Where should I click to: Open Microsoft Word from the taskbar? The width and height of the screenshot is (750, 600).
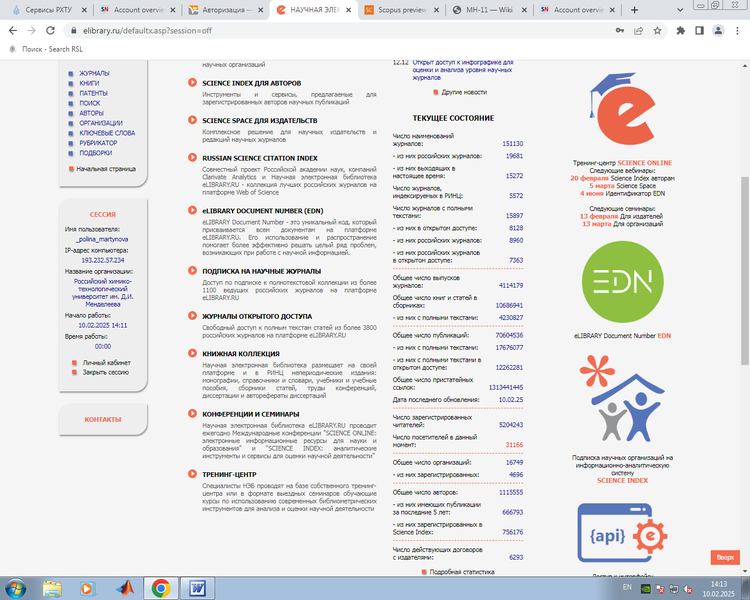(196, 587)
